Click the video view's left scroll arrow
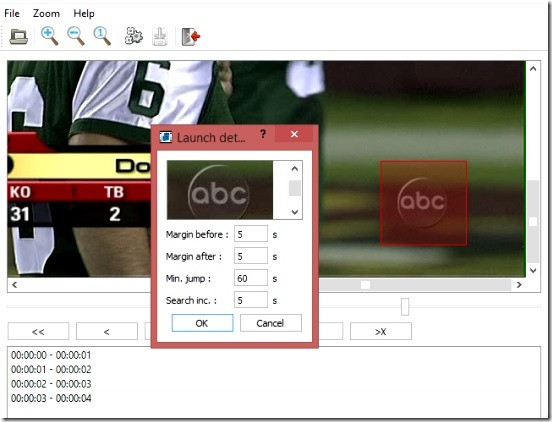The image size is (552, 422). coord(14,284)
